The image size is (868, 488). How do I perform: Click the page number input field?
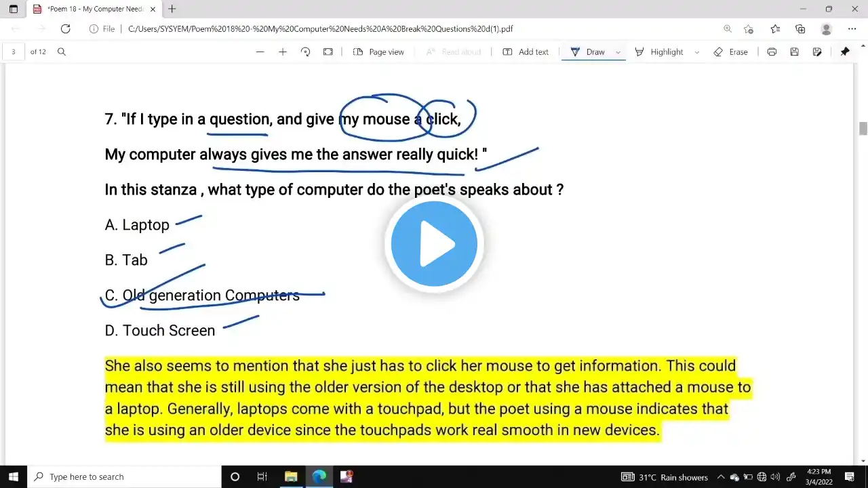[x=14, y=52]
